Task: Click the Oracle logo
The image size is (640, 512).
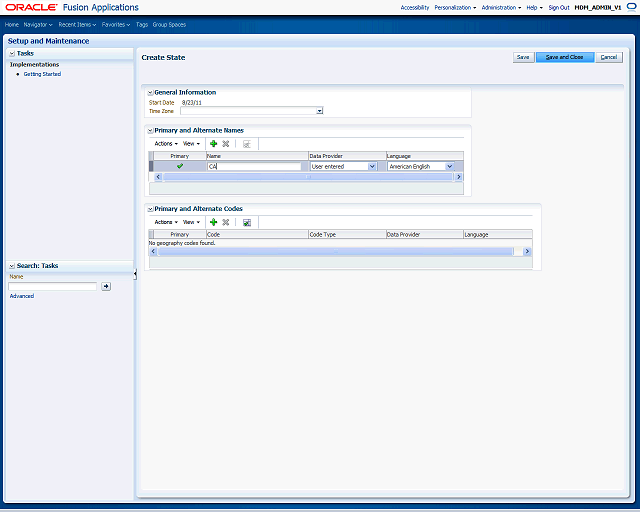Action: (31, 7)
